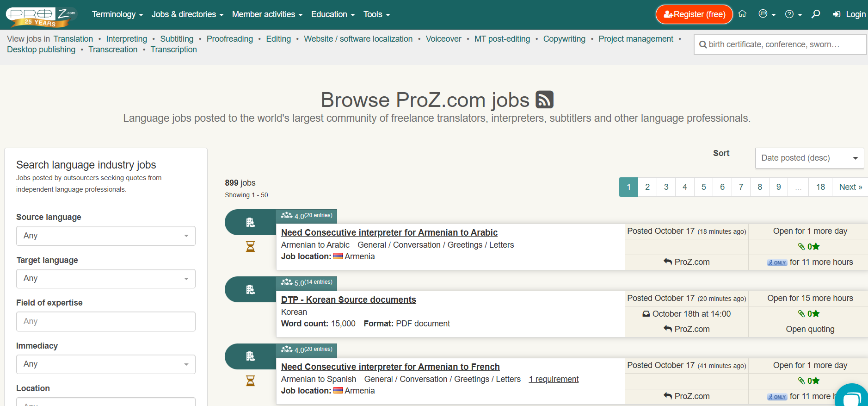View jobs in Project management
The image size is (868, 406).
(x=636, y=39)
